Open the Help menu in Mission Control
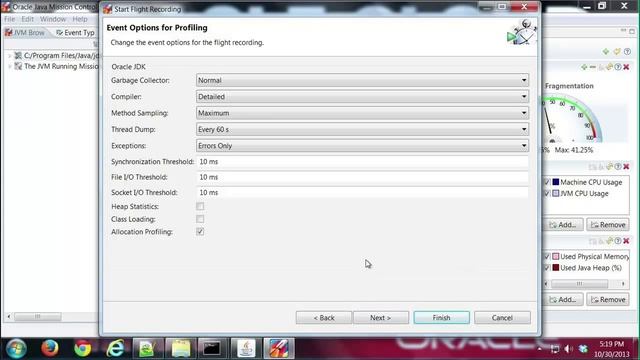 80,19
